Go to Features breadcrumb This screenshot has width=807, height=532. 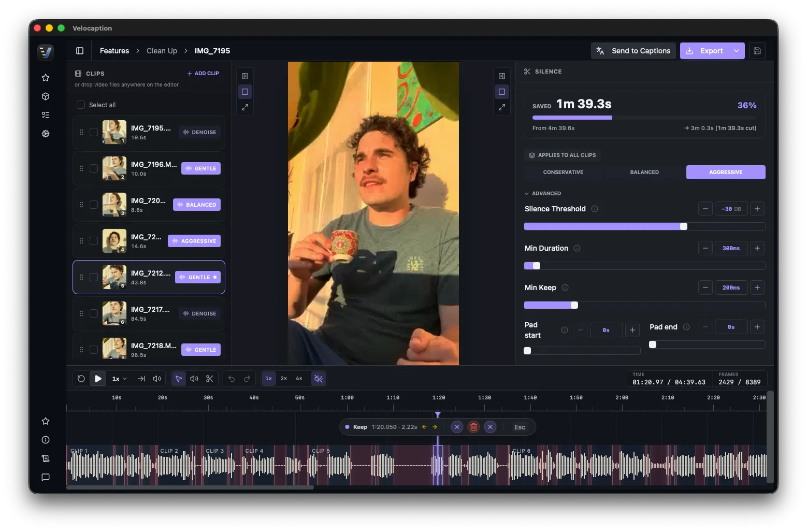coord(114,51)
